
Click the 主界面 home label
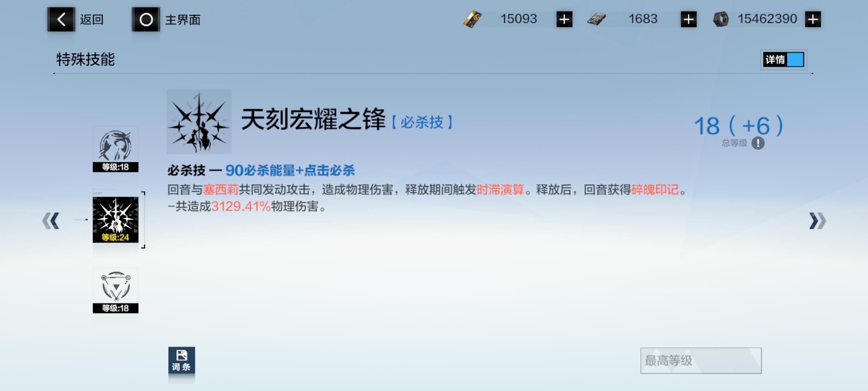coord(183,20)
